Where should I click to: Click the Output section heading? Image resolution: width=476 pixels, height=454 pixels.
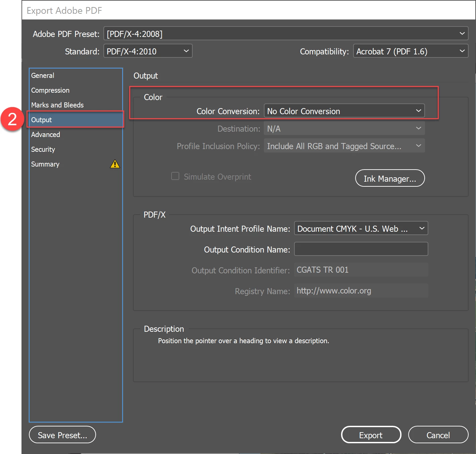coord(146,76)
